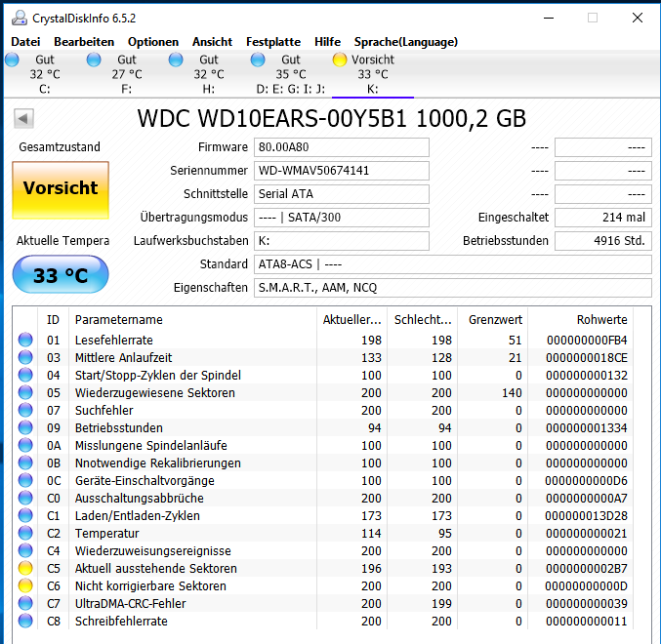Click status icon of Start/Stopp-Zyklen der Spindel

coord(25,376)
